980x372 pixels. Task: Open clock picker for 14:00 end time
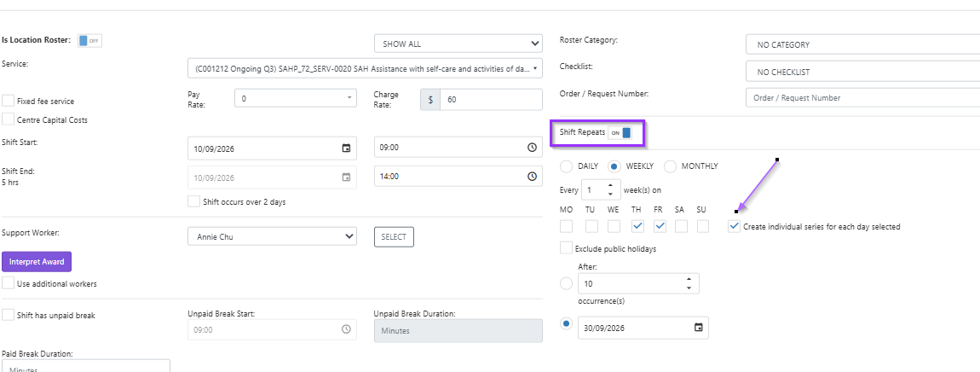tap(532, 177)
